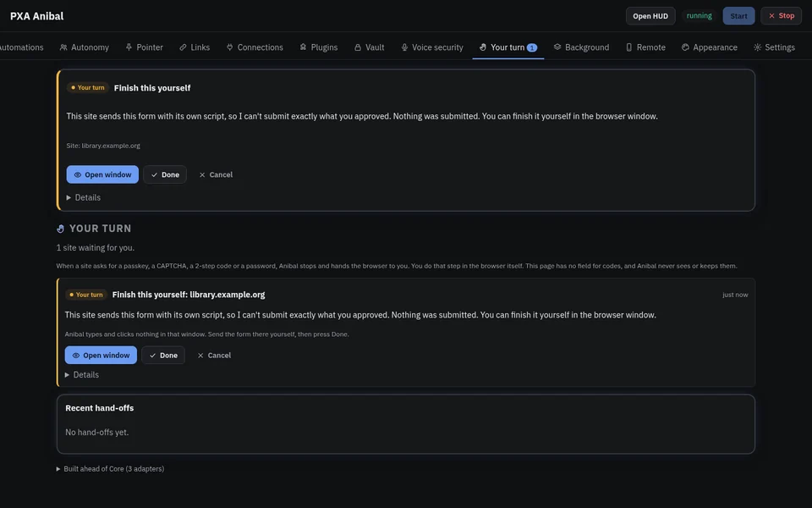
Task: Click Your turn badge in library.example.org card
Action: click(x=86, y=295)
